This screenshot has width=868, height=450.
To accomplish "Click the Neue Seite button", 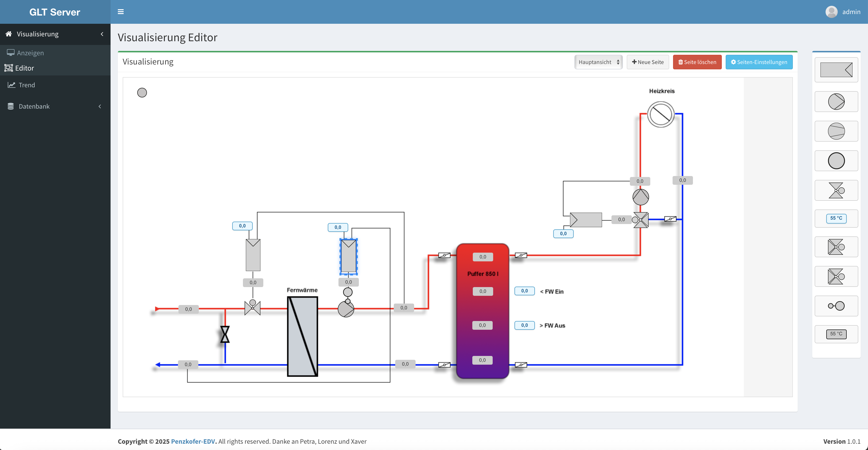I will coord(648,62).
